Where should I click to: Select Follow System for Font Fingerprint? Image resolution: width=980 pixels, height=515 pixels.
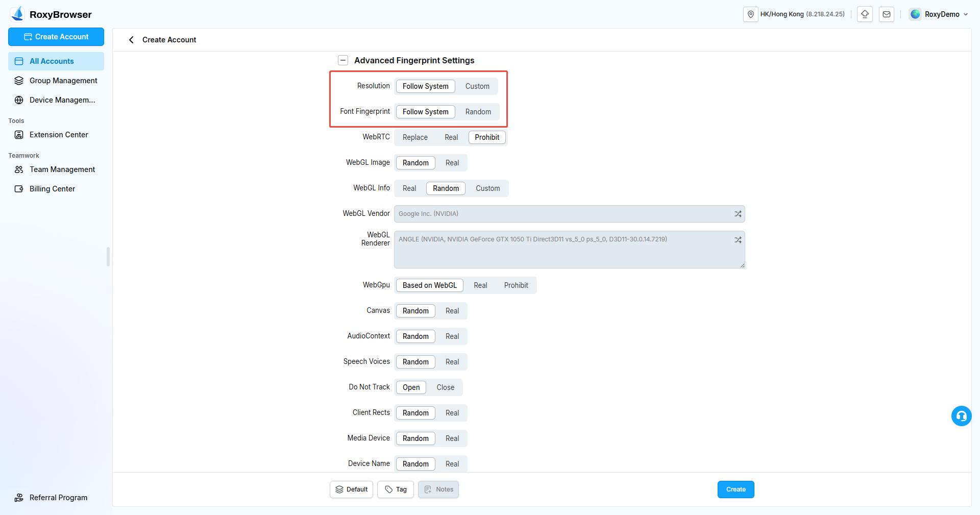425,112
